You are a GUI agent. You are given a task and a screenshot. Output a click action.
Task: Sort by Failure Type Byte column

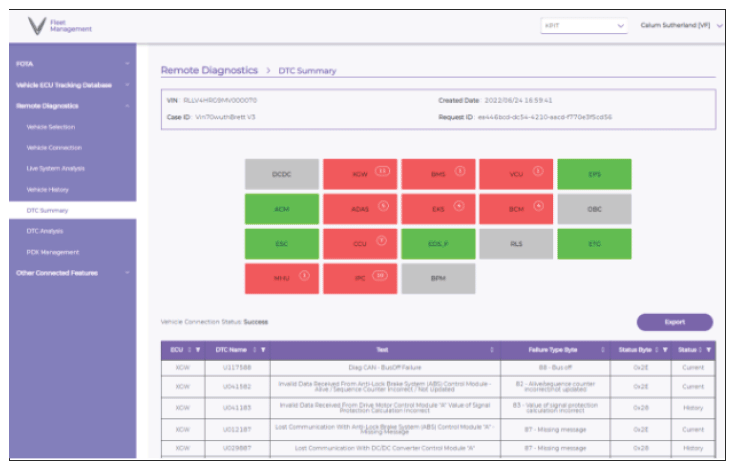pos(603,350)
